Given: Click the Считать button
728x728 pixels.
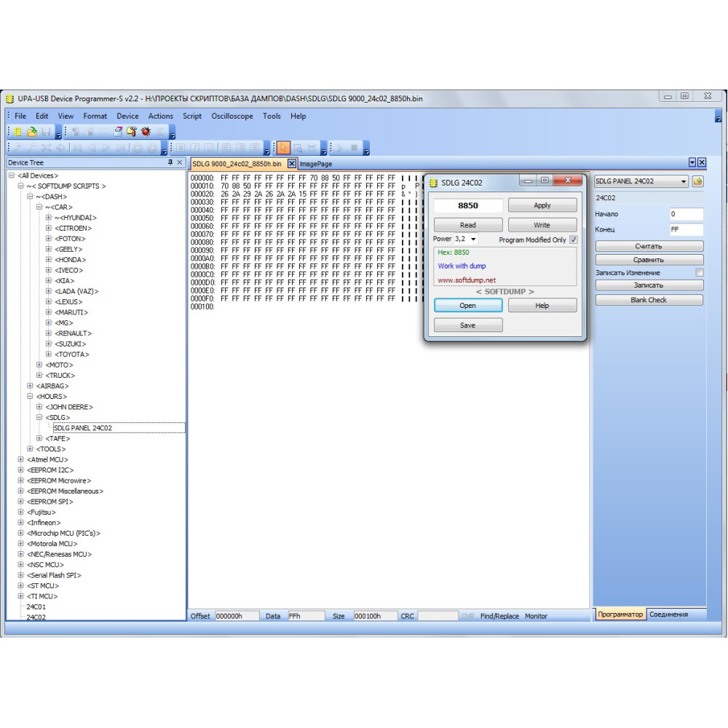Looking at the screenshot, I should tap(649, 246).
